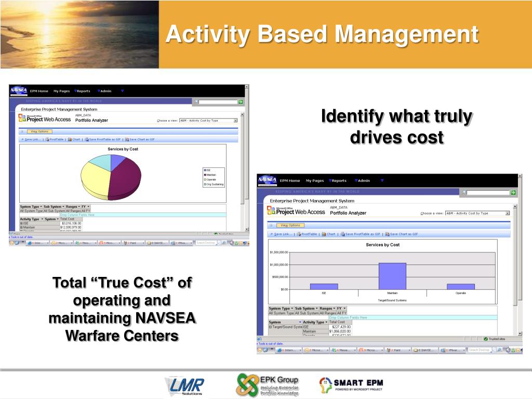532x399 pixels.
Task: Click the Smart EPM logo
Action: click(x=351, y=385)
